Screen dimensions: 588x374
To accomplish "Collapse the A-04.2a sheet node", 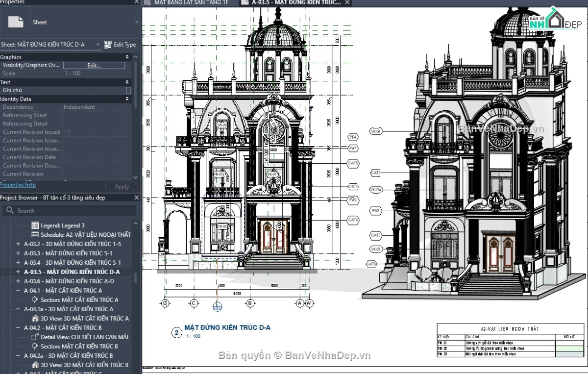I will (18, 355).
